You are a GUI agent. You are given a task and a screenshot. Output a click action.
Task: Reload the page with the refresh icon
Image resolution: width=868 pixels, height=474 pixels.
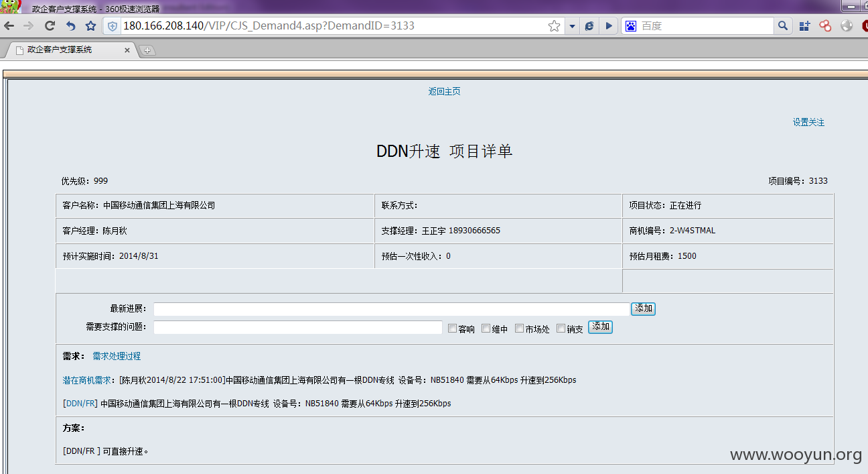[50, 26]
